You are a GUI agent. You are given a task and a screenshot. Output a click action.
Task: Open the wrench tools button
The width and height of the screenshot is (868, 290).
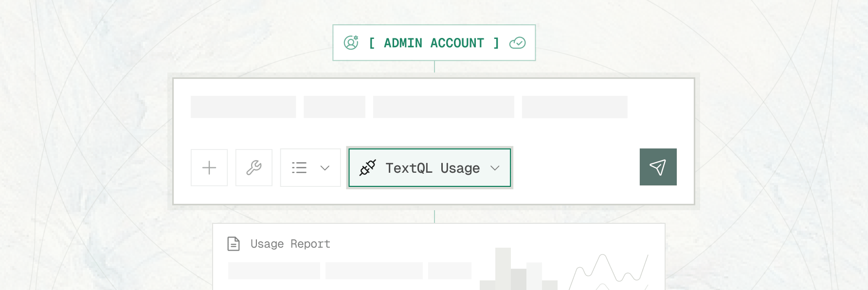254,167
